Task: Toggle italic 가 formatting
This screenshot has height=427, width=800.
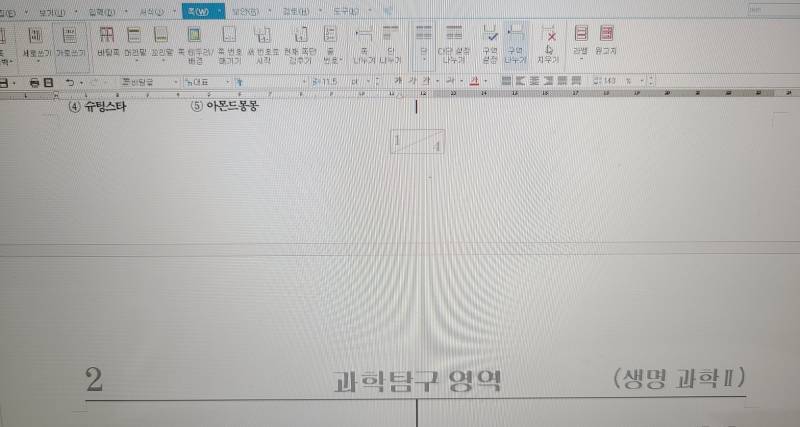Action: [414, 81]
